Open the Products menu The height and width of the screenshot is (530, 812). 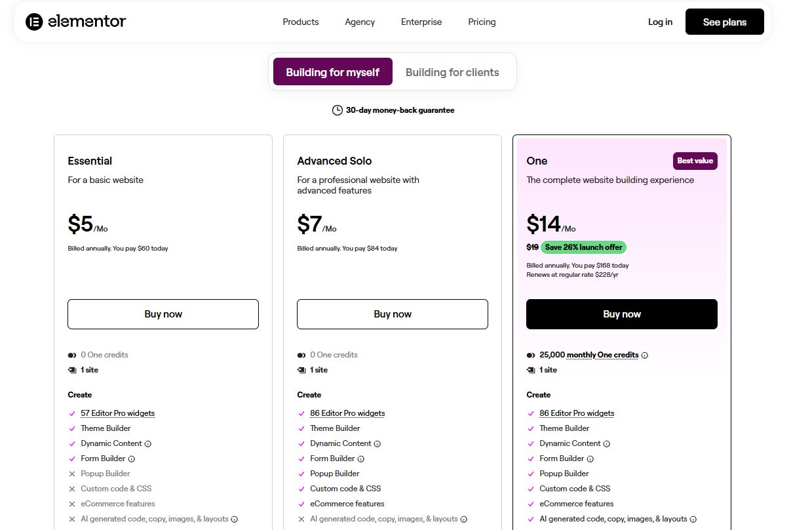(300, 22)
